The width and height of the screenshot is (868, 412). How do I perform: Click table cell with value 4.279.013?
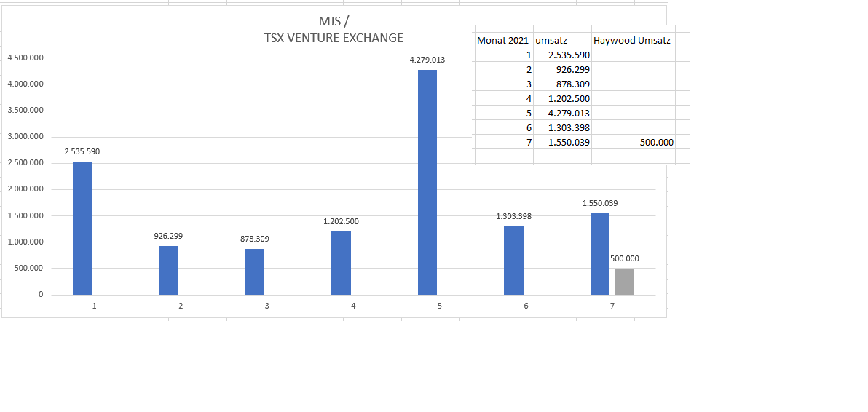tap(562, 113)
